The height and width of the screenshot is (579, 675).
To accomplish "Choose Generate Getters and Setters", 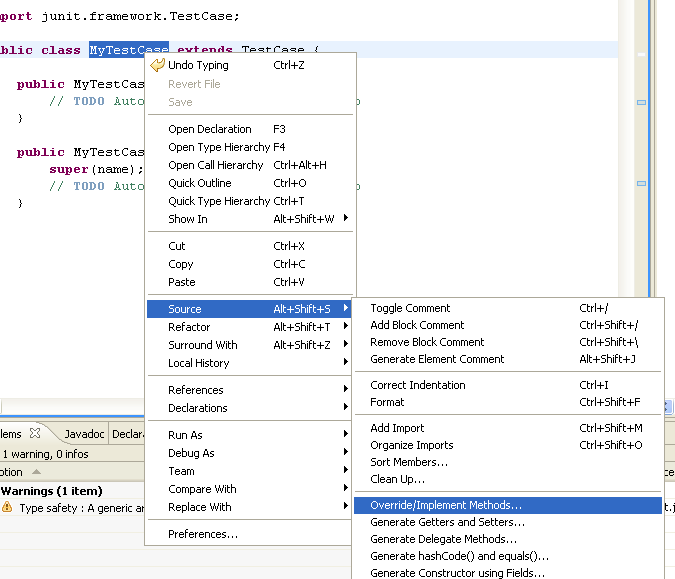I will (x=508, y=522).
